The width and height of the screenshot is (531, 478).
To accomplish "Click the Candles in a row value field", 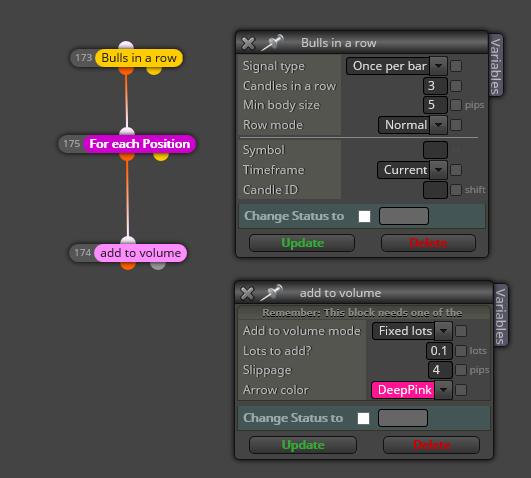I will 435,86.
